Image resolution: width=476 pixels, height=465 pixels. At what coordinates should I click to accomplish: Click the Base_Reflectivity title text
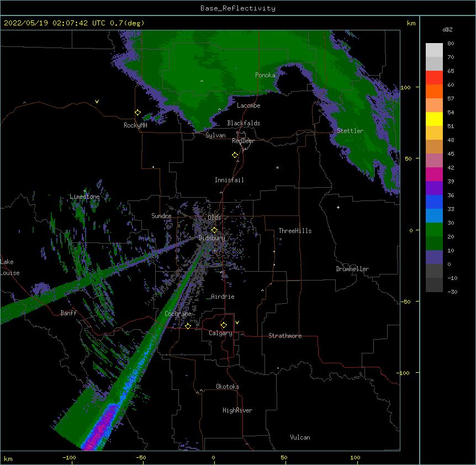click(x=238, y=8)
